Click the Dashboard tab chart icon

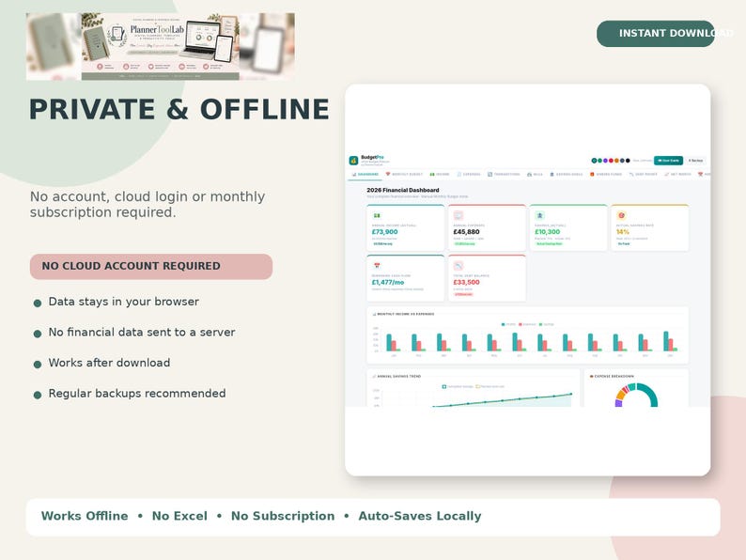(354, 174)
